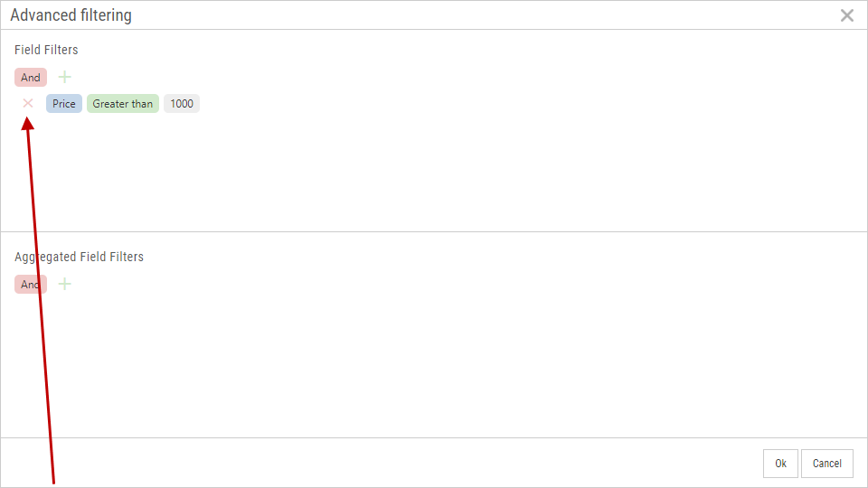Image resolution: width=868 pixels, height=488 pixels.
Task: Confirm filters with the Ok button
Action: tap(780, 464)
